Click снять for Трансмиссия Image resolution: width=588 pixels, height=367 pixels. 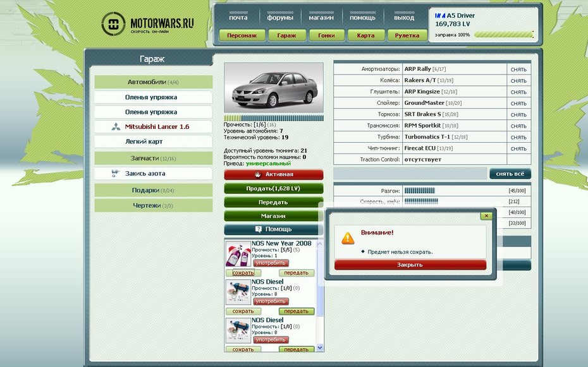(x=518, y=126)
